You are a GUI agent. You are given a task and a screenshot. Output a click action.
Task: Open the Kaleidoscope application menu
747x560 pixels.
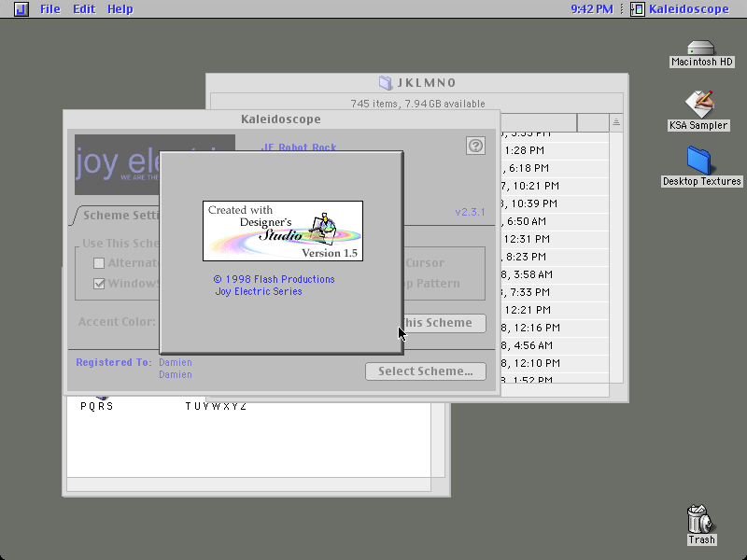pyautogui.click(x=680, y=8)
